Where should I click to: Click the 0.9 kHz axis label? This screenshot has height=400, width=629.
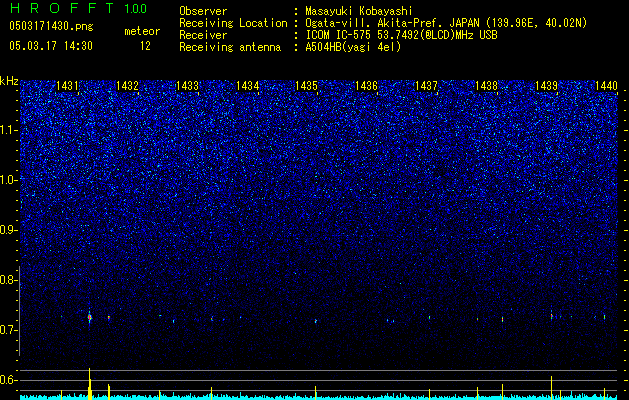point(8,230)
